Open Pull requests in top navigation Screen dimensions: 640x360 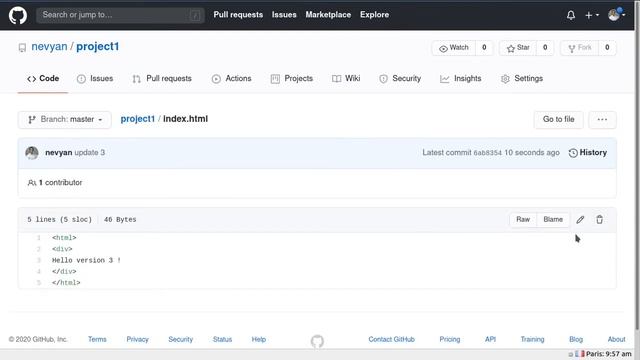click(238, 15)
